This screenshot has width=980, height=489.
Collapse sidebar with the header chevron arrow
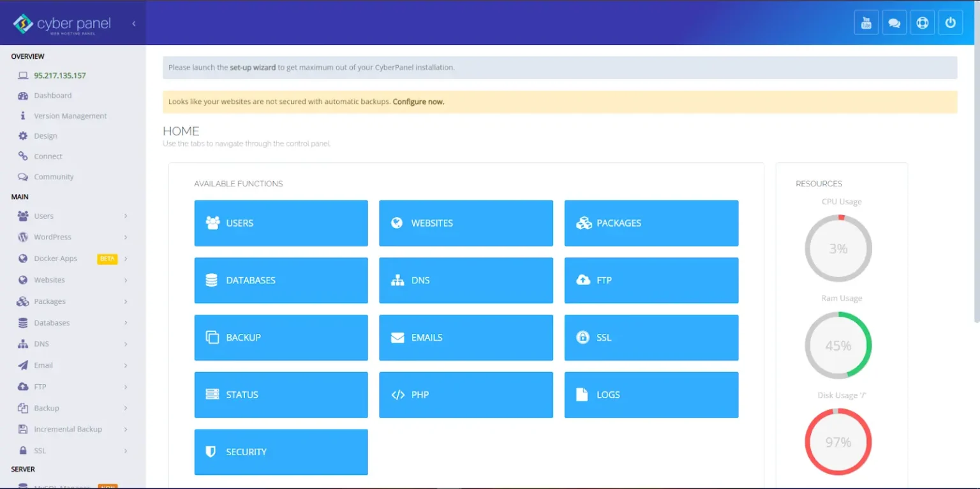[134, 24]
